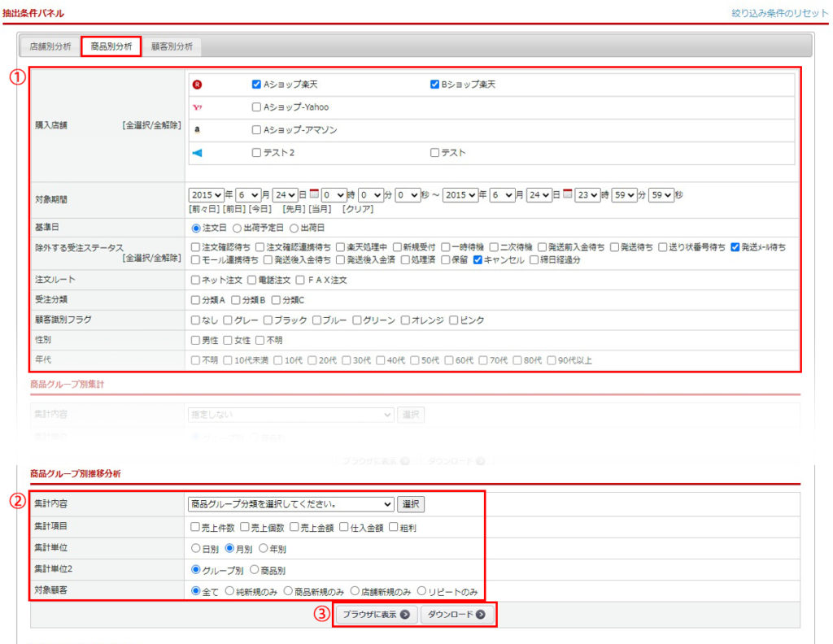Viewport: 833px width, 644px height.
Task: Uncheck the キャンセル status checkbox
Action: (478, 260)
